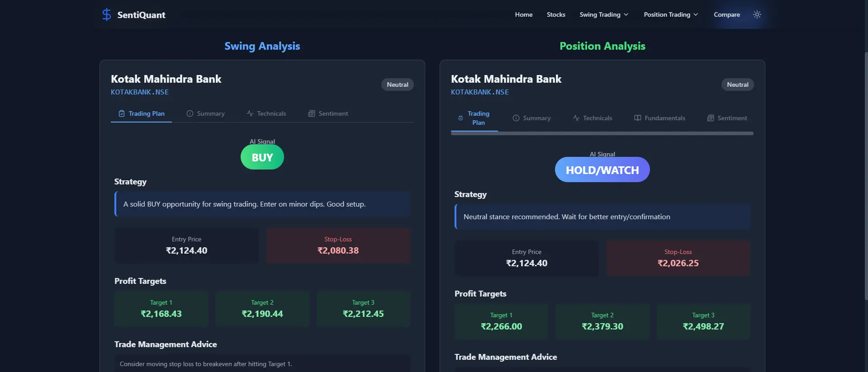Click Position Target 3 ₹2,498.27 card
868x372 pixels.
tap(703, 321)
